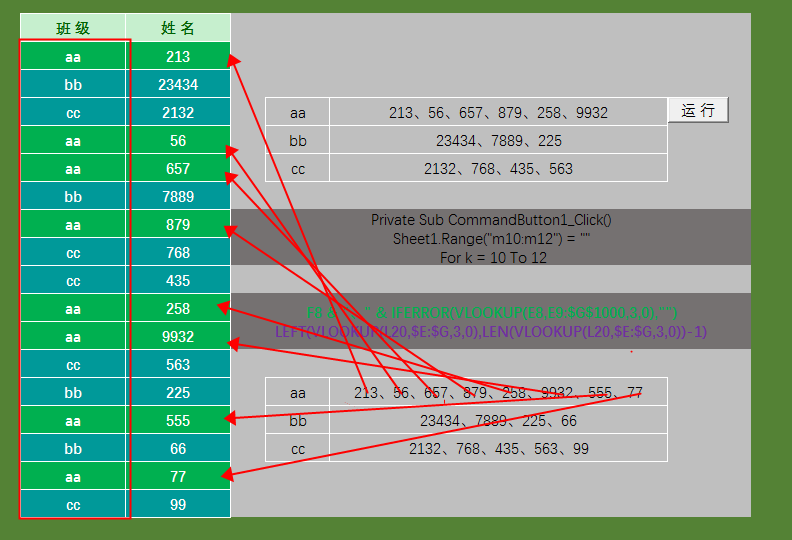792x540 pixels.
Task: Click the purple LEFT(VLOOKUP formula text
Action: click(491, 332)
